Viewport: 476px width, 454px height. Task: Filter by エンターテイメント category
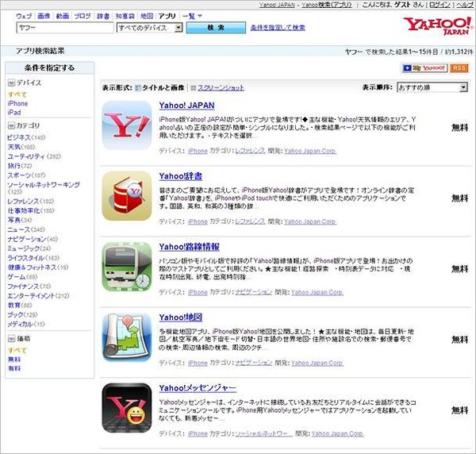(x=31, y=295)
